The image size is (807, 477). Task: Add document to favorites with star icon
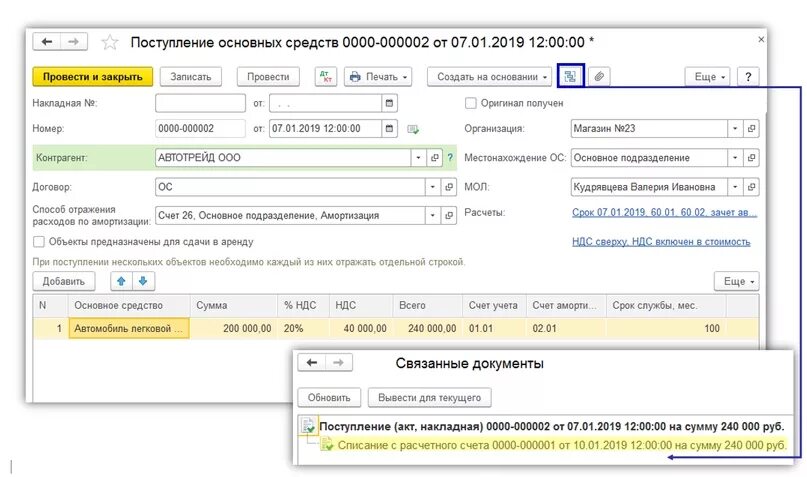click(109, 42)
